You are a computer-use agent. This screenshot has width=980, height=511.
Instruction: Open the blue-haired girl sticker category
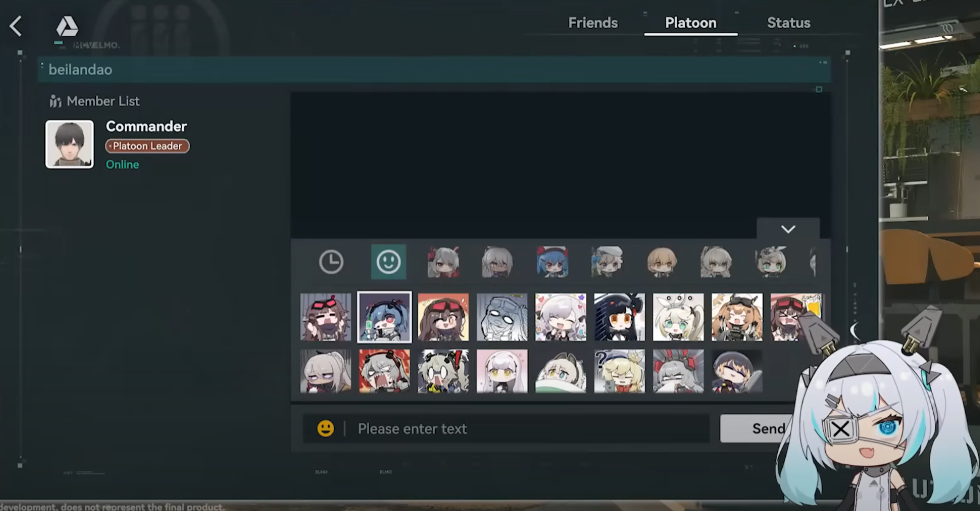pyautogui.click(x=552, y=262)
